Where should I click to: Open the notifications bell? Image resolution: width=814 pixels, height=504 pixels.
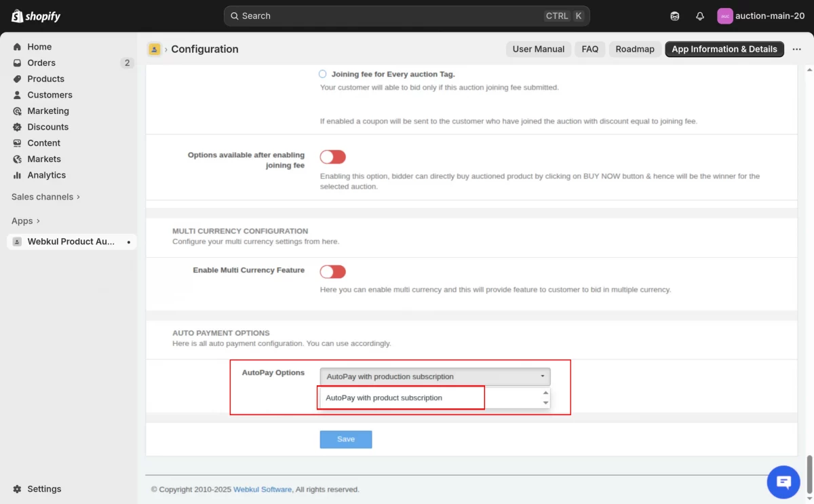(x=700, y=16)
